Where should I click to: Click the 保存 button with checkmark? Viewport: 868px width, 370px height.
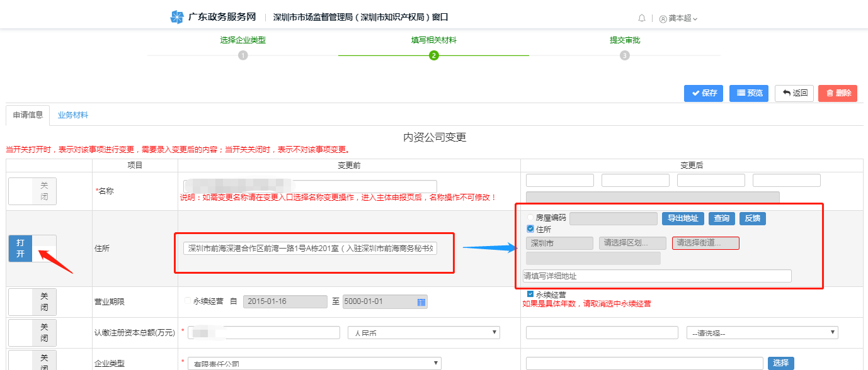703,93
